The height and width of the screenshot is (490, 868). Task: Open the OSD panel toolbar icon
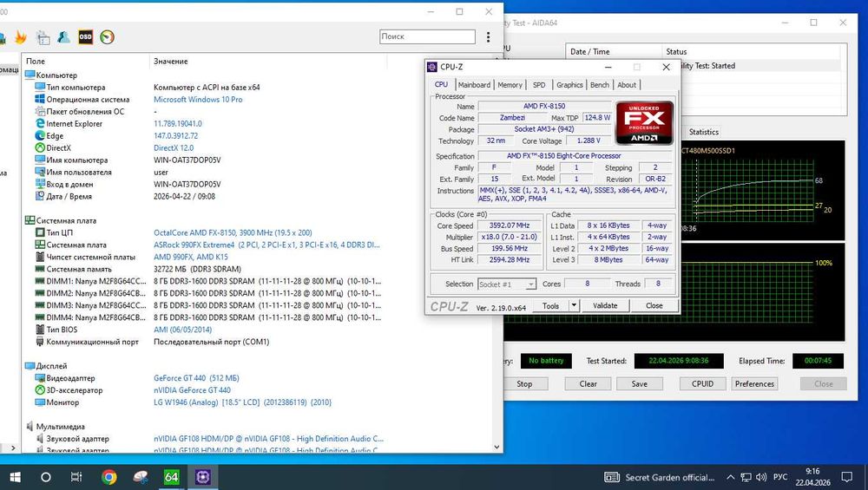(85, 37)
